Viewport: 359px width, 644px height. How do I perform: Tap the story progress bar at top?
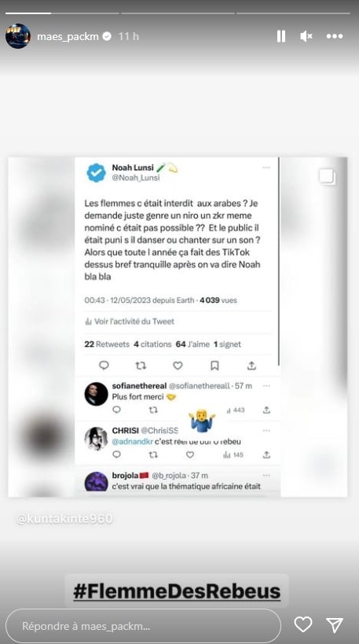pos(178,13)
